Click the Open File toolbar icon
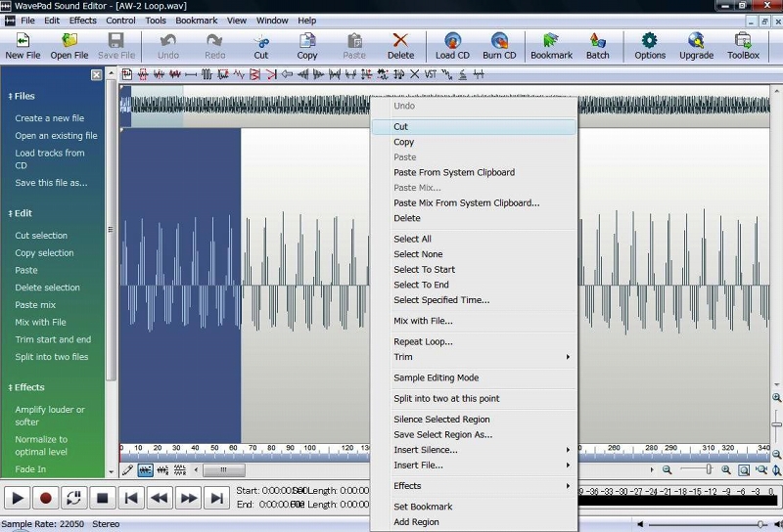This screenshot has width=783, height=532. (69, 40)
